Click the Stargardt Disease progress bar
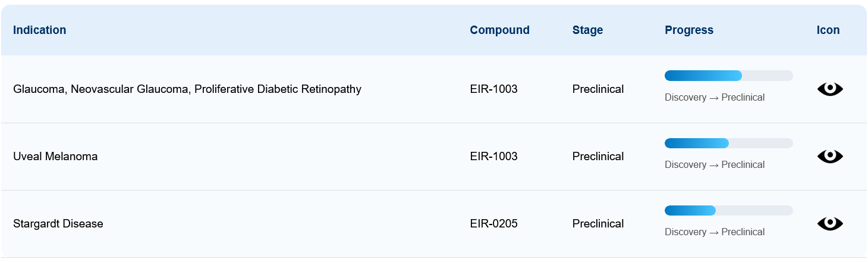The height and width of the screenshot is (262, 868). pyautogui.click(x=728, y=210)
